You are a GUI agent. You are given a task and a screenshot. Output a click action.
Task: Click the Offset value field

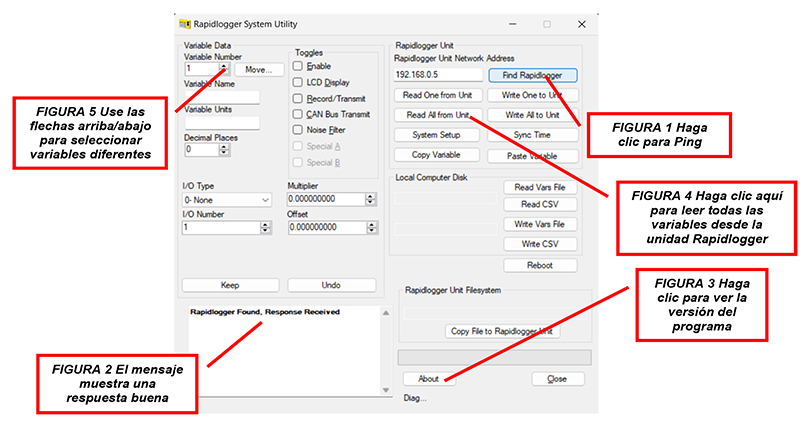pos(327,227)
